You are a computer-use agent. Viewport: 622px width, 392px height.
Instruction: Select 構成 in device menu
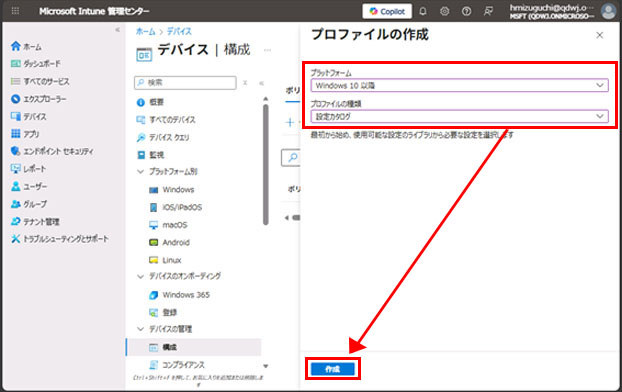194,347
